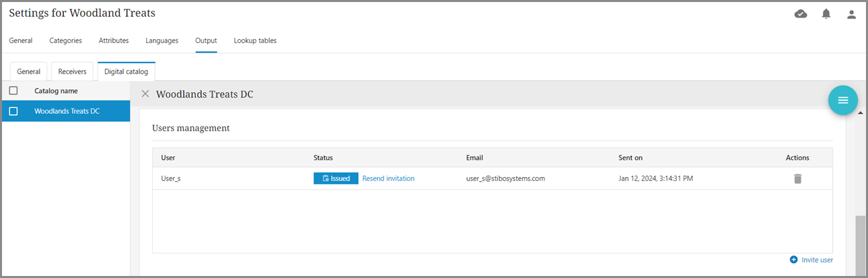
Task: Click the plus icon beside Invite user
Action: [x=793, y=260]
